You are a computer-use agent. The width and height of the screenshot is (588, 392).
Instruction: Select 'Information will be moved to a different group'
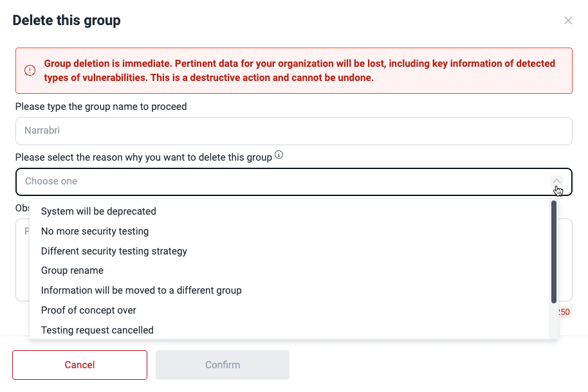tap(141, 290)
